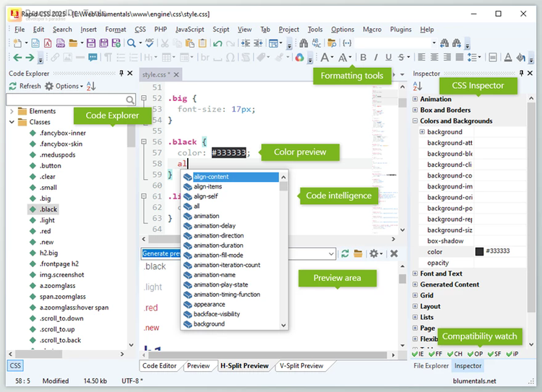Click the highlighted #333333 color value in editor

click(x=229, y=152)
